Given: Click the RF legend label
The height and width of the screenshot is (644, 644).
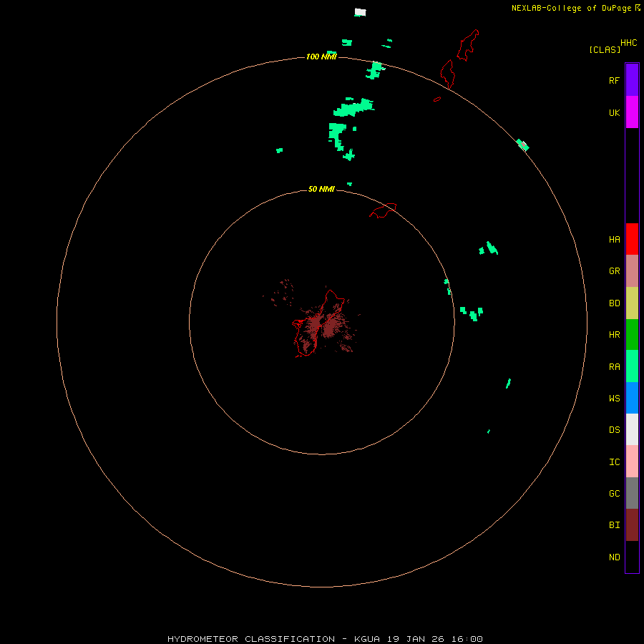Looking at the screenshot, I should pyautogui.click(x=614, y=81).
